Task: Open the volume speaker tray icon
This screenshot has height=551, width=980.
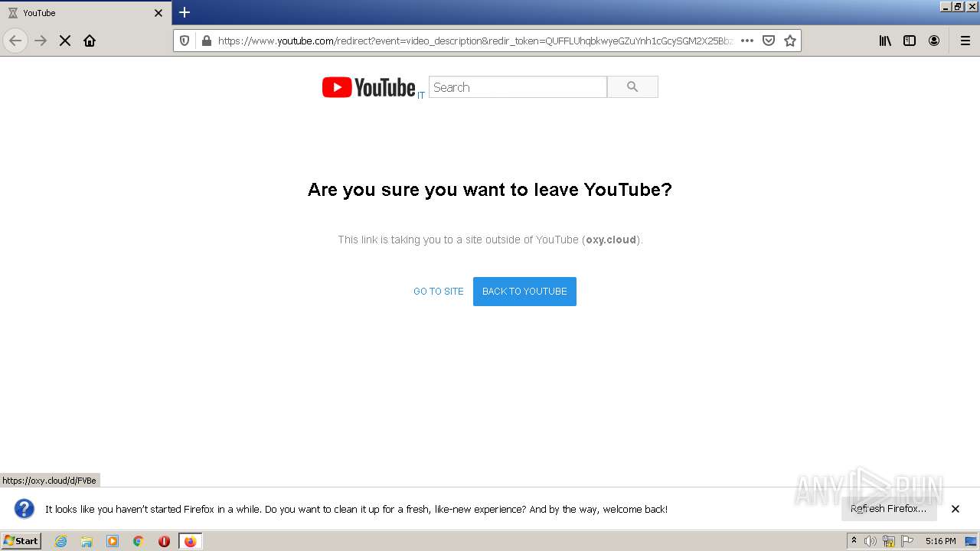Action: (x=871, y=541)
